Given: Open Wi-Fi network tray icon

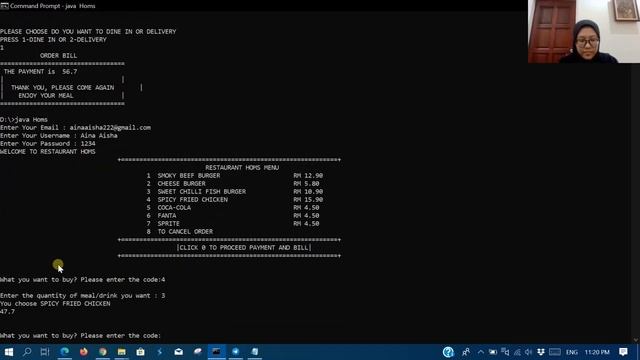Looking at the screenshot, I should coord(517,352).
